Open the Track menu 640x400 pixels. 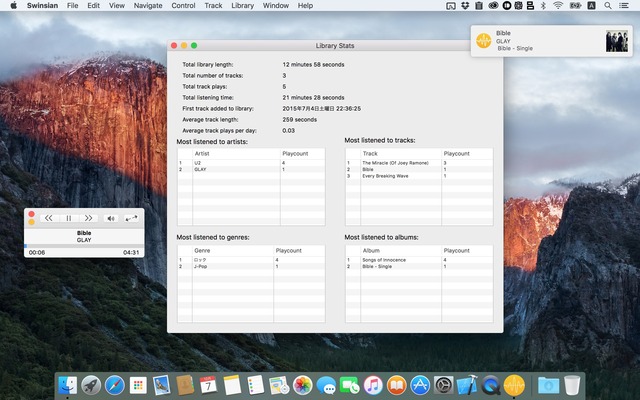pos(213,5)
